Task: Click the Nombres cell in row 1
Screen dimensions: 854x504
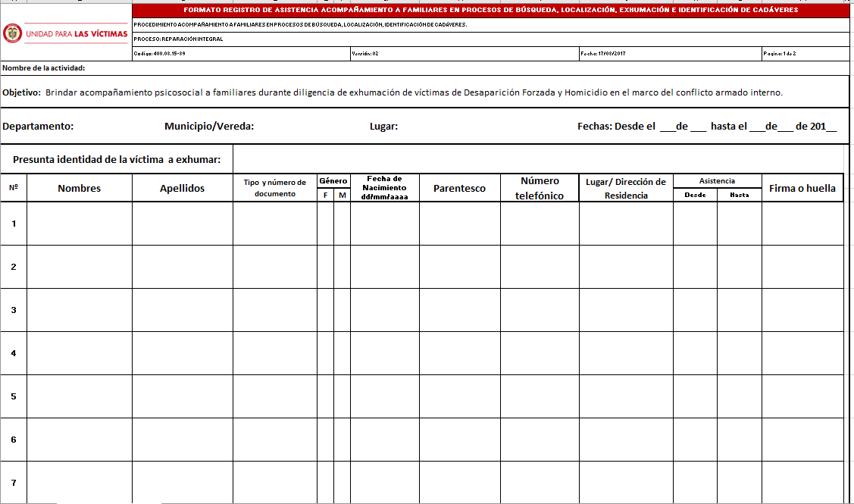Action: (x=80, y=224)
